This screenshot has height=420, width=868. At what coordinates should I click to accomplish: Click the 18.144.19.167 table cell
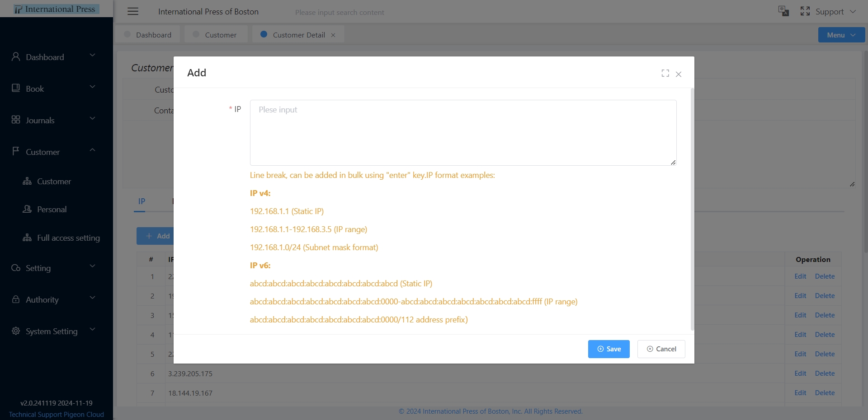[475, 393]
